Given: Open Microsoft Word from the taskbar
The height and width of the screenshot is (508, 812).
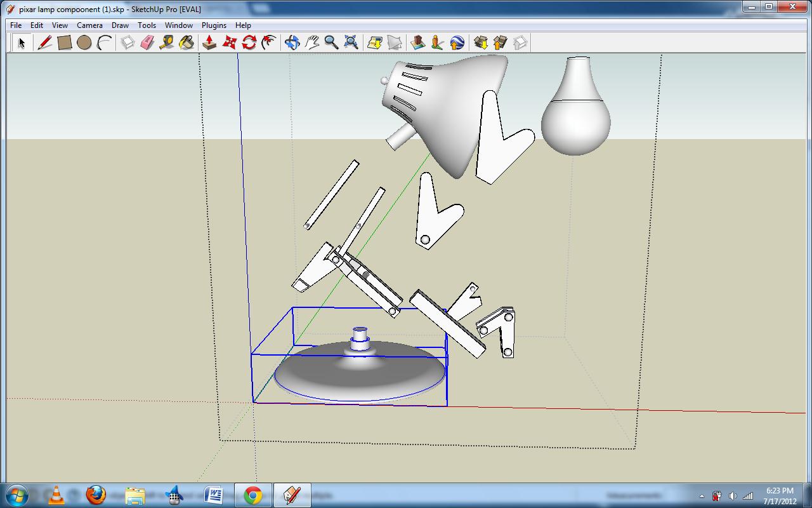Looking at the screenshot, I should (214, 495).
